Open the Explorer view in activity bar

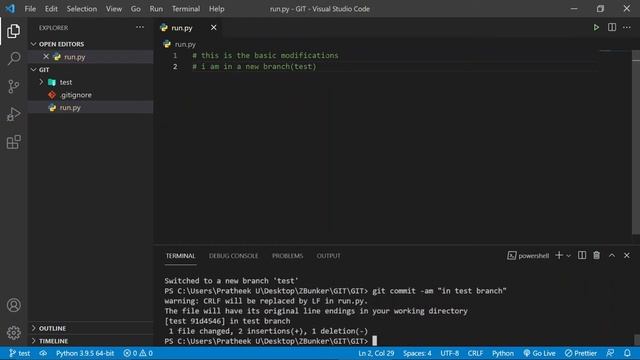(13, 31)
